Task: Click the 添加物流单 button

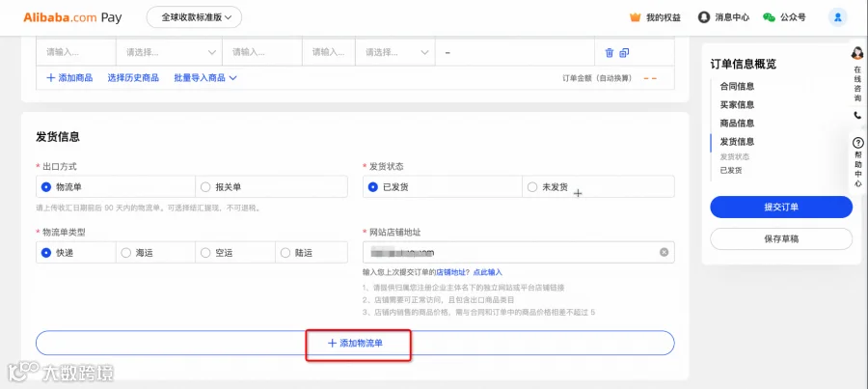Action: 355,343
